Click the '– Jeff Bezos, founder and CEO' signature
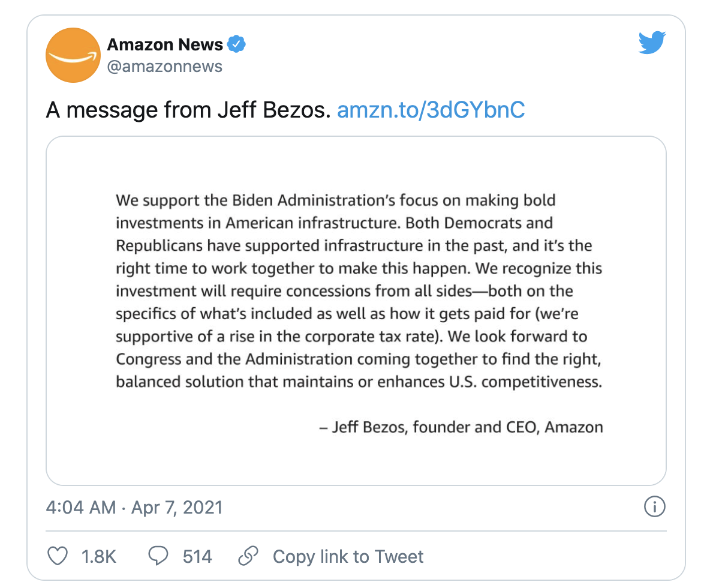 point(461,427)
